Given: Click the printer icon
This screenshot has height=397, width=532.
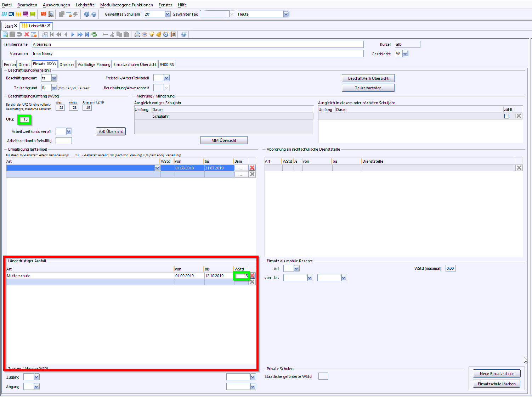Looking at the screenshot, I should [x=137, y=34].
